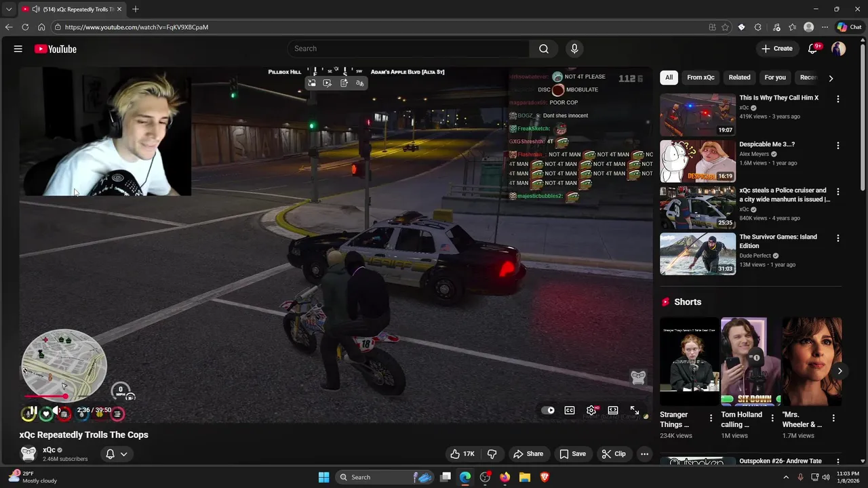The image size is (868, 488).
Task: Open File Explorer from the taskbar
Action: pos(525,477)
